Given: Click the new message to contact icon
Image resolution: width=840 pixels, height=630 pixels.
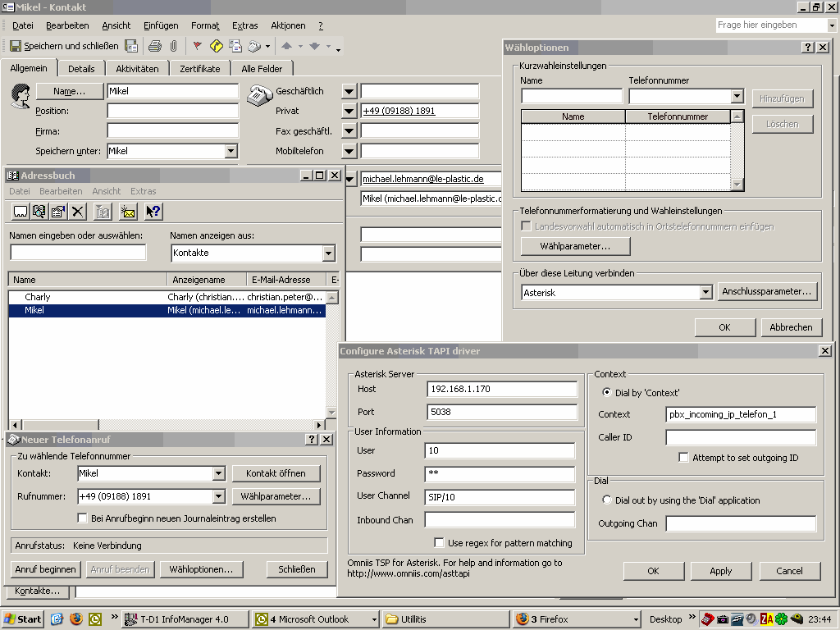Looking at the screenshot, I should [x=235, y=46].
